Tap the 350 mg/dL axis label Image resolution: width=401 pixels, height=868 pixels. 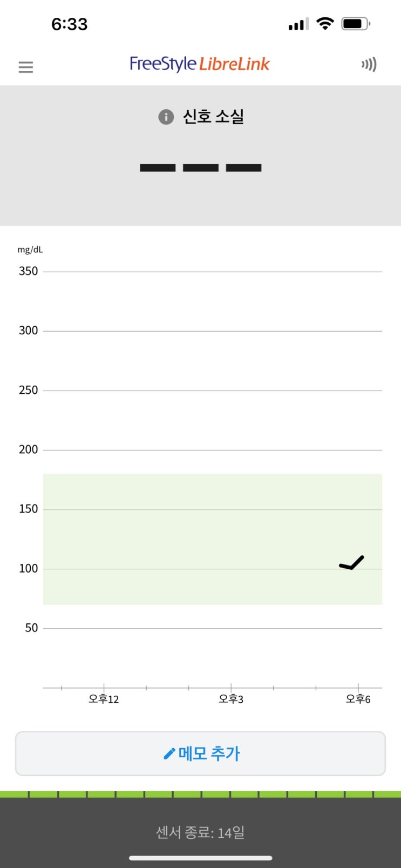tap(28, 271)
